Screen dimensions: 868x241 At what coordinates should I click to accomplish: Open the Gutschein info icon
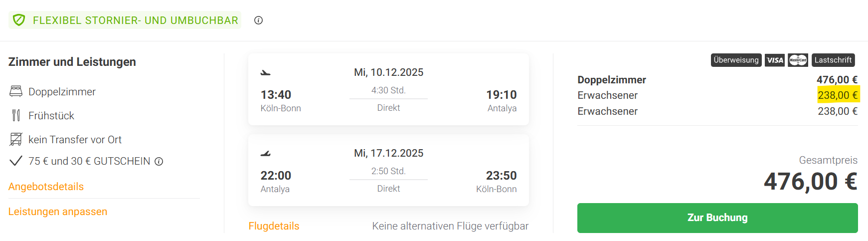[x=159, y=161]
